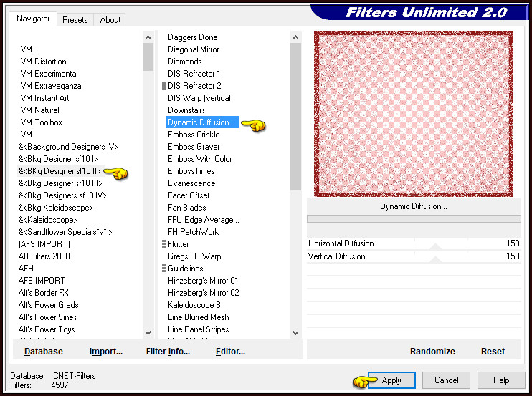Viewport: 532px width, 396px height.
Task: Click the category list scrollbar thumb
Action: click(x=148, y=57)
